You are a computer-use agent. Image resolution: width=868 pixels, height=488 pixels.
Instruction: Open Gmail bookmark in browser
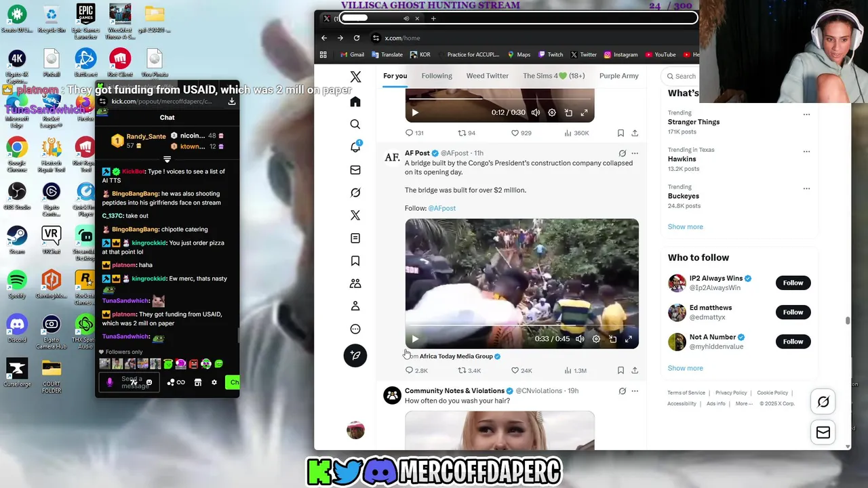[353, 55]
